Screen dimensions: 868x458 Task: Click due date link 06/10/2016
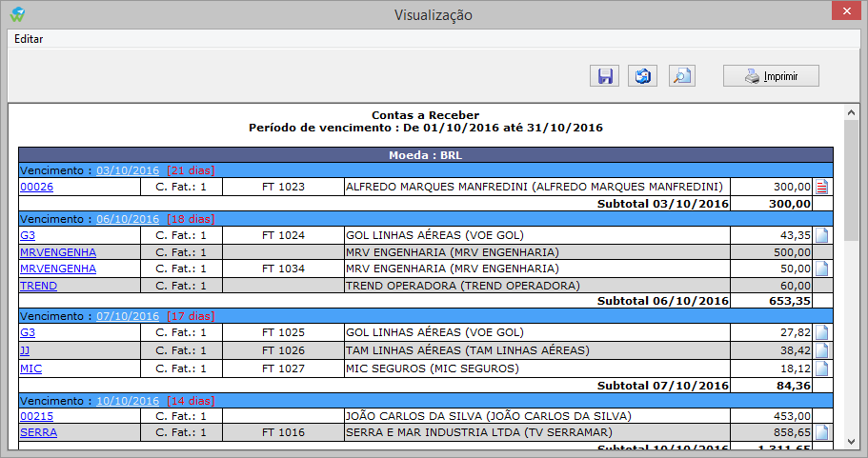(128, 219)
